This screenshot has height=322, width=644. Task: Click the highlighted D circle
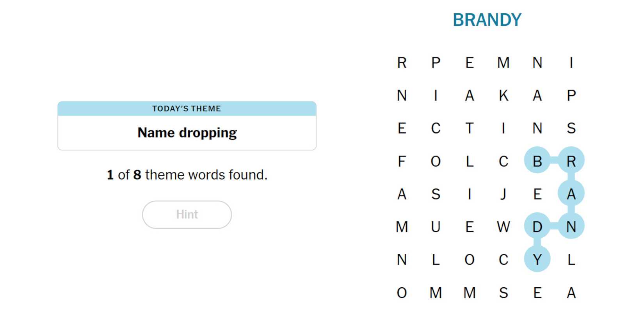(537, 226)
